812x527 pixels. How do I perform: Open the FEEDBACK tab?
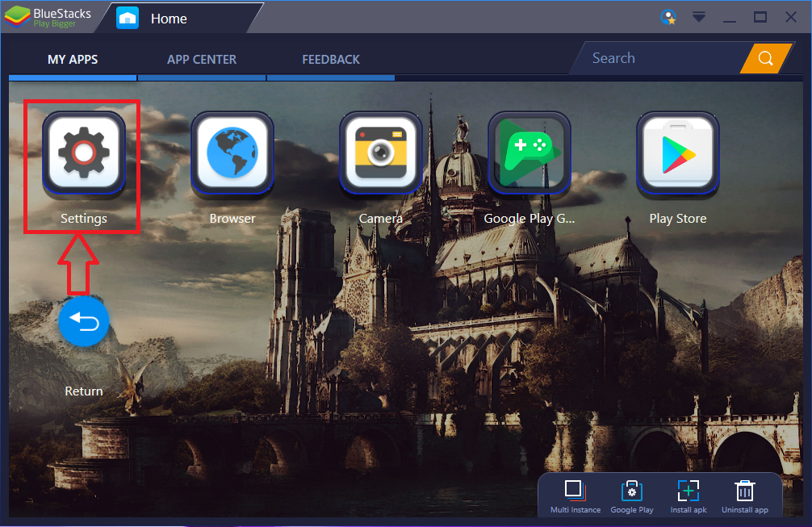click(331, 60)
